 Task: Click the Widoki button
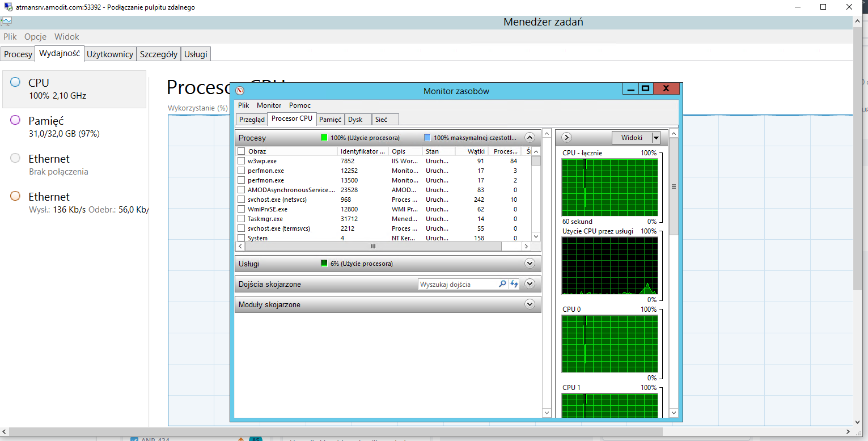[x=632, y=138]
